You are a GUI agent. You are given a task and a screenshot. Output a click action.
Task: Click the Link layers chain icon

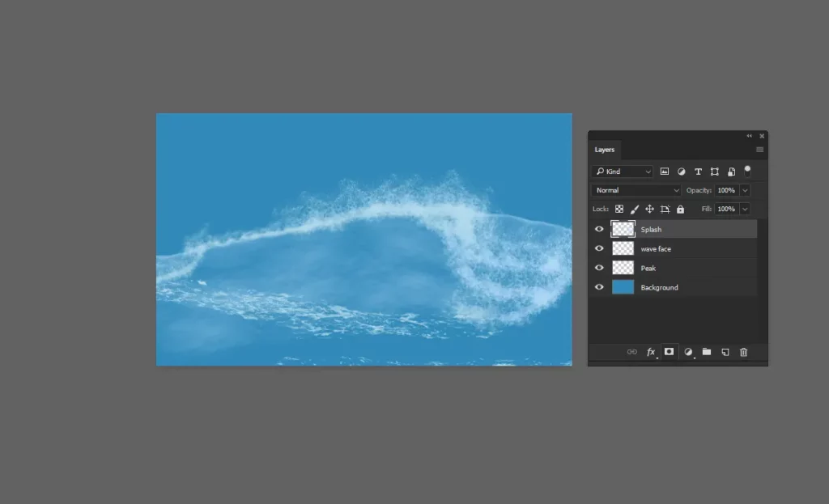[631, 352]
